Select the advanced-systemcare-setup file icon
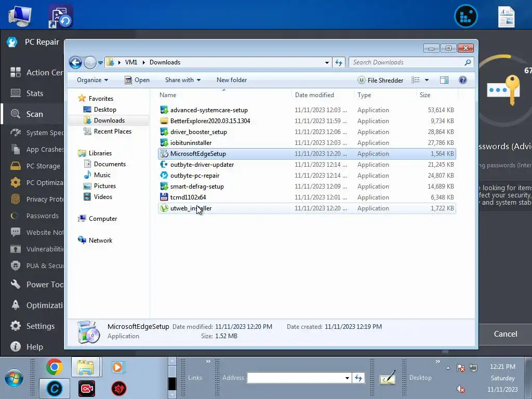The height and width of the screenshot is (399, 532). point(164,110)
